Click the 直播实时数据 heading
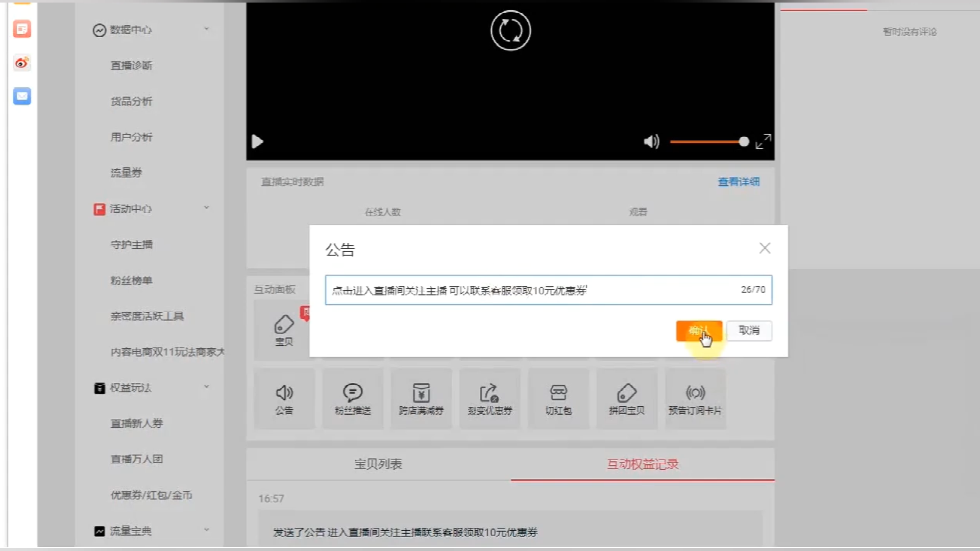Image resolution: width=980 pixels, height=551 pixels. pyautogui.click(x=292, y=182)
